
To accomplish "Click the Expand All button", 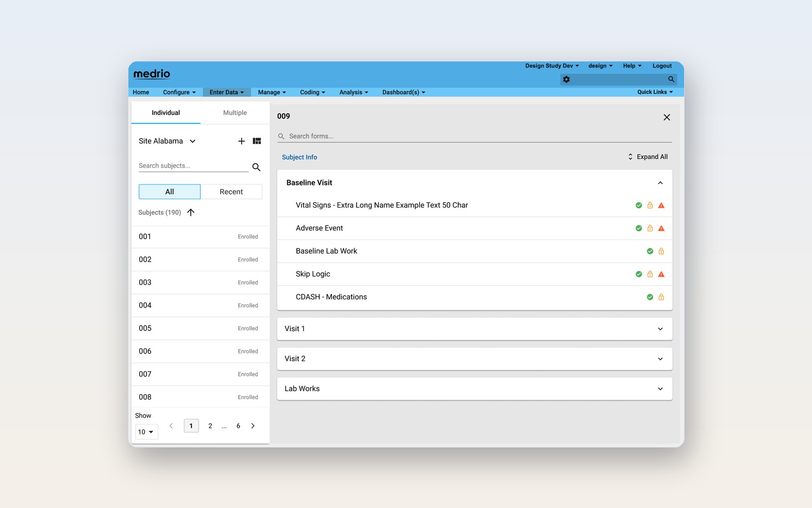I will pos(648,157).
